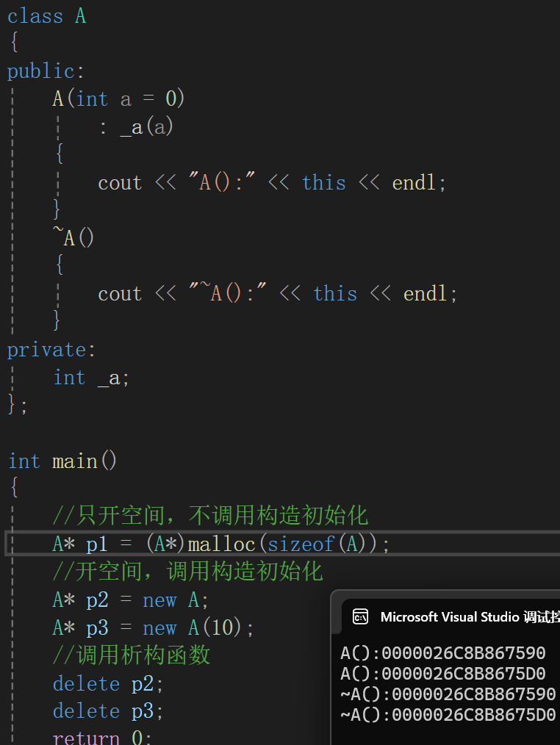Click the 'delete p3;' statement
The height and width of the screenshot is (745, 560).
[108, 711]
